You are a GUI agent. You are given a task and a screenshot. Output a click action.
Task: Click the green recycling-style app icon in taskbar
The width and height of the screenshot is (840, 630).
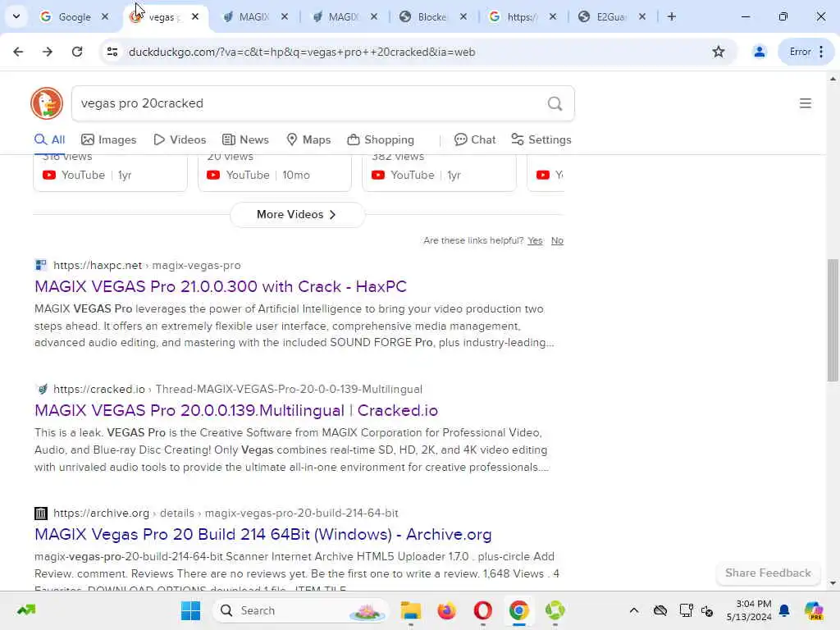(555, 610)
